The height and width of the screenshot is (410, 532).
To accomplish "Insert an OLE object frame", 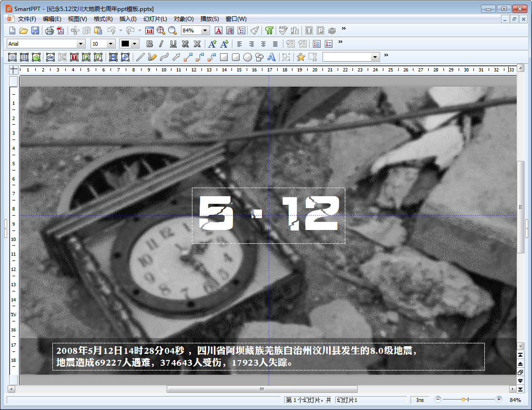I will [50, 57].
